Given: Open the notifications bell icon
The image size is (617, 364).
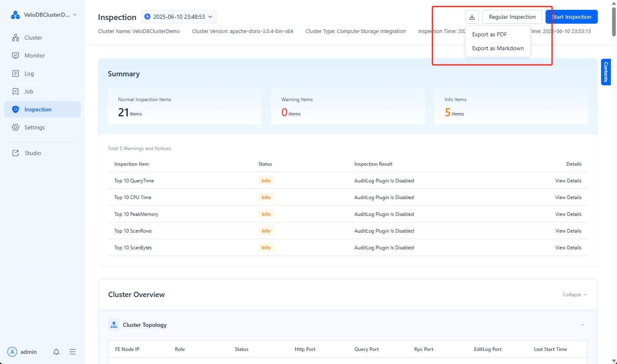Looking at the screenshot, I should (56, 352).
